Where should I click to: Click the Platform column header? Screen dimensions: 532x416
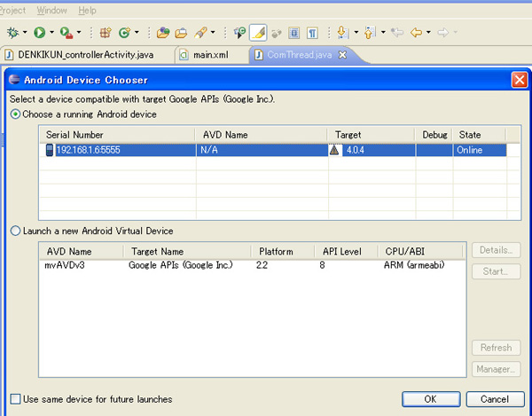point(282,251)
